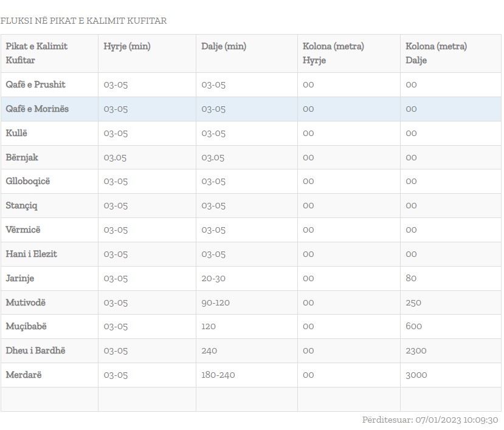The image size is (504, 430).
Task: Click the Muçibabë row label
Action: click(26, 326)
